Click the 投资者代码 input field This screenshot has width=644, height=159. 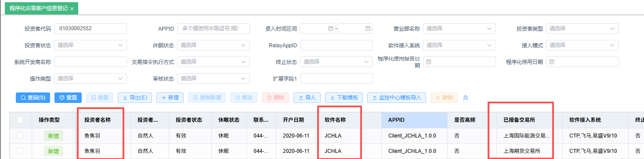tap(90, 28)
